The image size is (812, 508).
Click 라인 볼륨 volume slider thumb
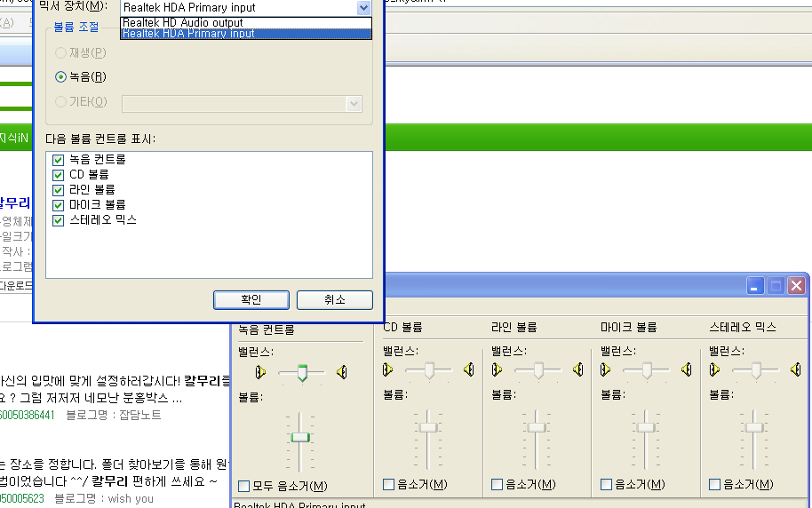point(537,427)
